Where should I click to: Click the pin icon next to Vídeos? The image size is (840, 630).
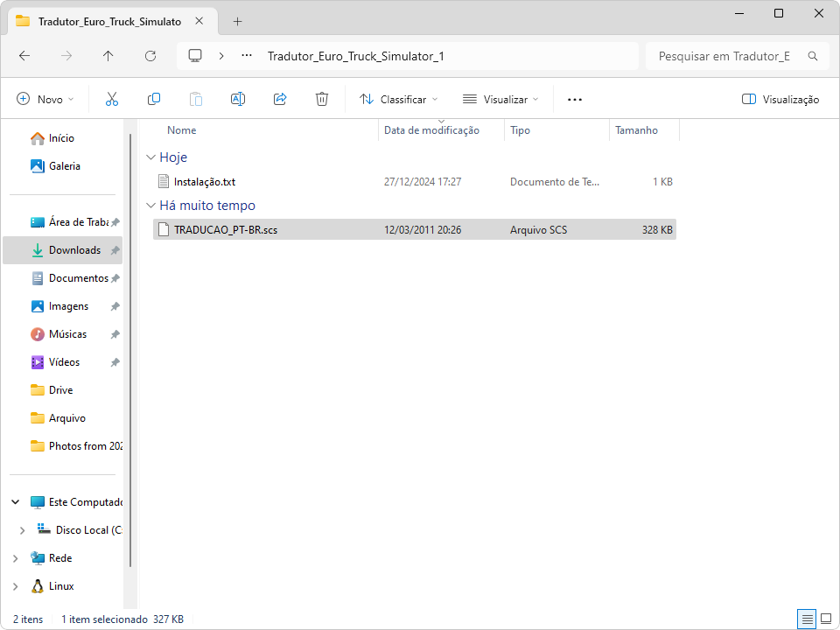115,362
